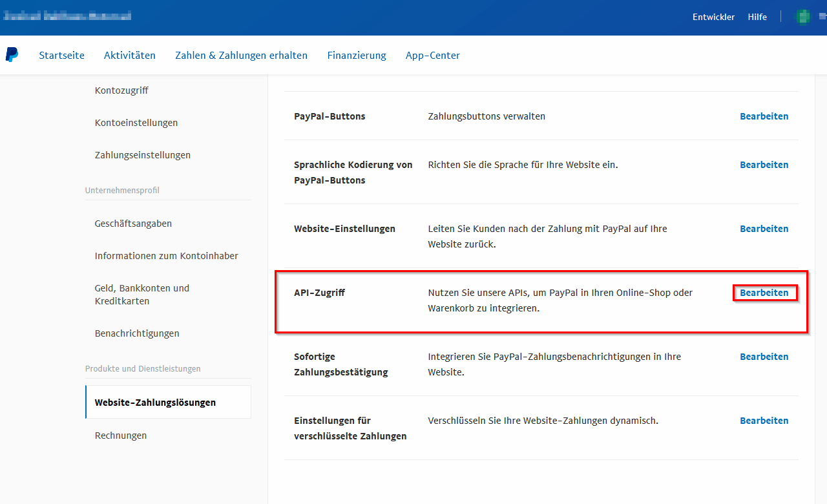Click Bearbeiten for API-Zugriff
The width and height of the screenshot is (827, 504).
(764, 293)
